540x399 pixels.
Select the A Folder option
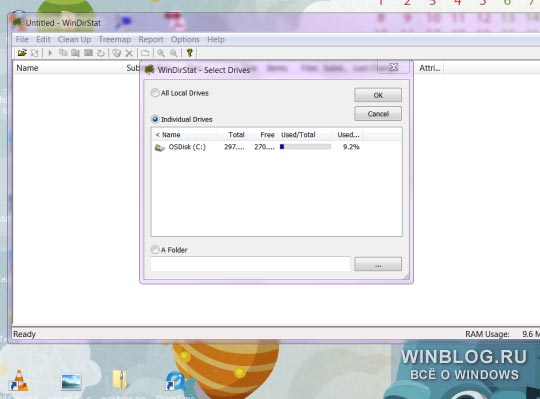tap(169, 250)
